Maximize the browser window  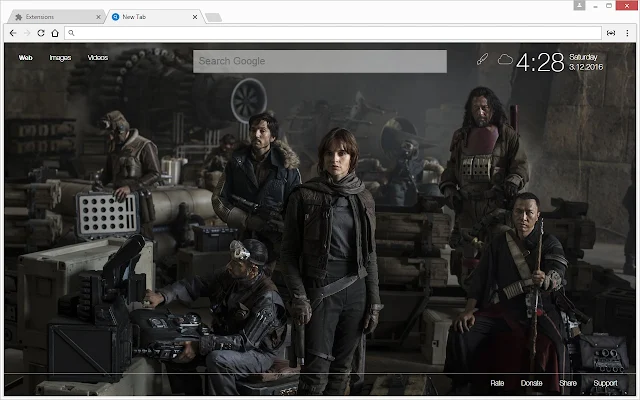coord(609,6)
